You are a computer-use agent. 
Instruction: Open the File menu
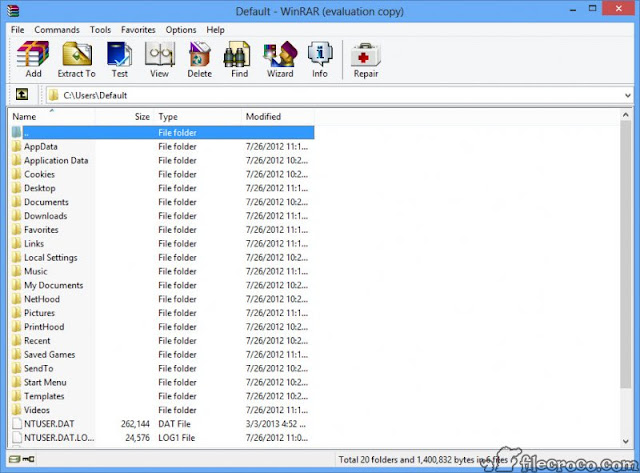click(17, 30)
